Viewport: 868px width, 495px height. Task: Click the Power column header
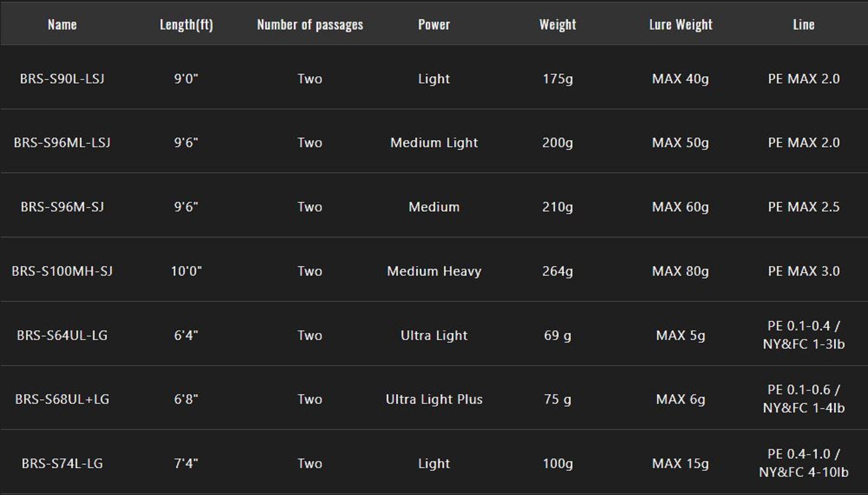[434, 25]
